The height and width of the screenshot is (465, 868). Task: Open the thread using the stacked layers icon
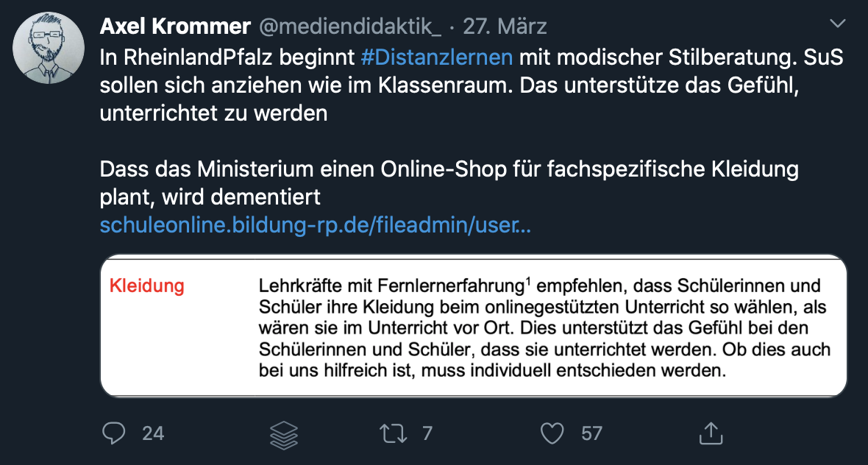(283, 433)
